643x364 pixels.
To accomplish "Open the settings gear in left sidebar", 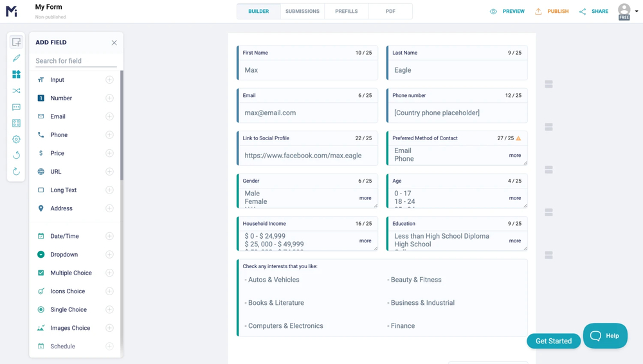I will (x=16, y=139).
